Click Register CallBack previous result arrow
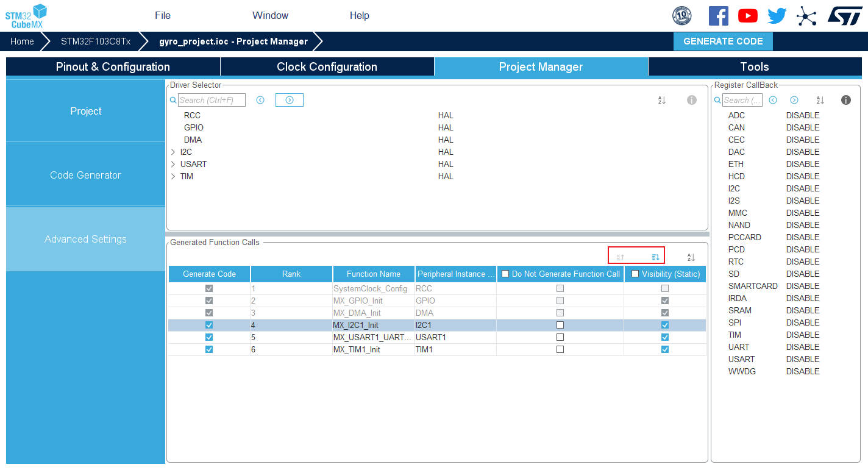 [773, 100]
